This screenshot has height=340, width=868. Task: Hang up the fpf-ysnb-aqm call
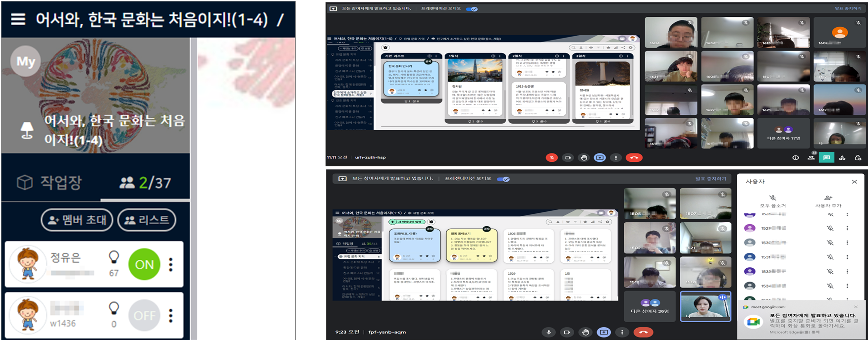(x=643, y=332)
